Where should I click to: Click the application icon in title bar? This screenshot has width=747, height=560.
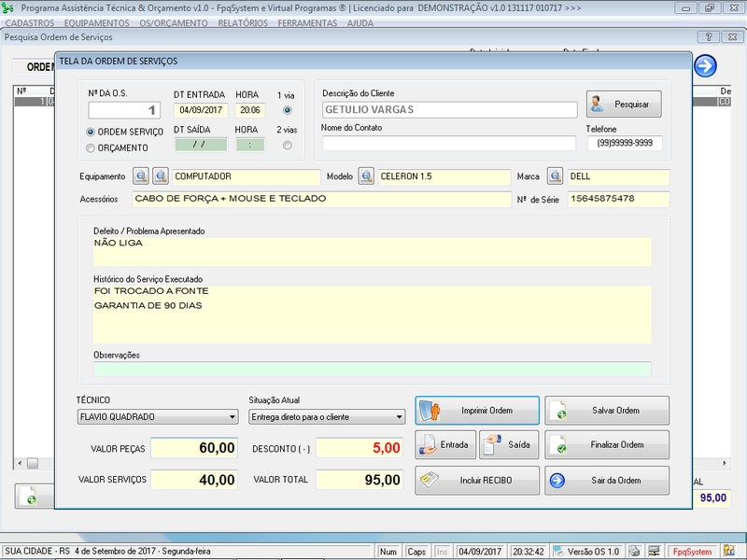click(7, 7)
